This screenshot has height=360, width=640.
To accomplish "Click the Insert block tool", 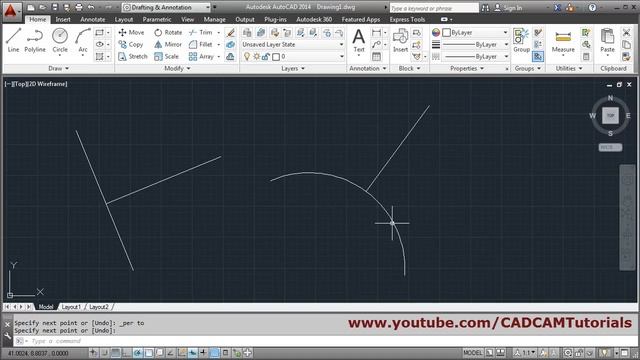I will click(400, 40).
